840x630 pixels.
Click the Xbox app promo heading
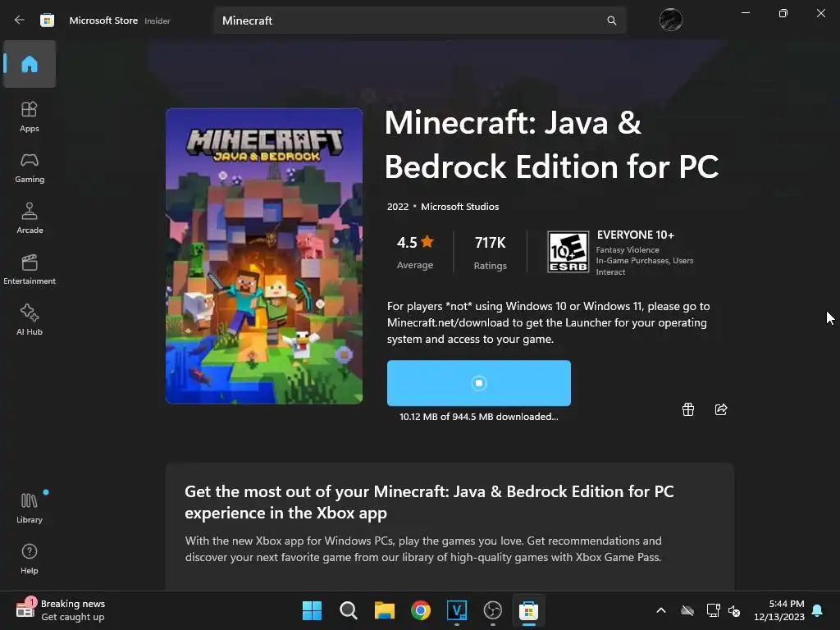(x=429, y=502)
